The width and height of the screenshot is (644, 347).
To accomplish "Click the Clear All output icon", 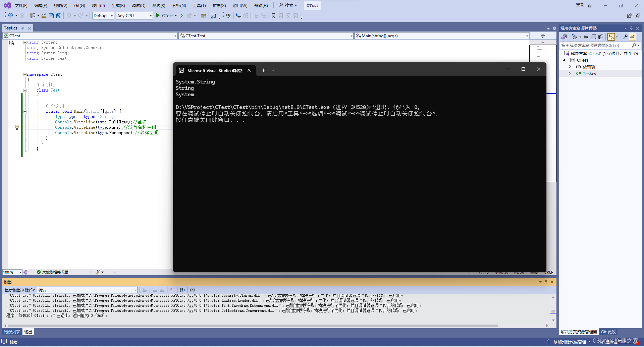I will click(x=172, y=290).
